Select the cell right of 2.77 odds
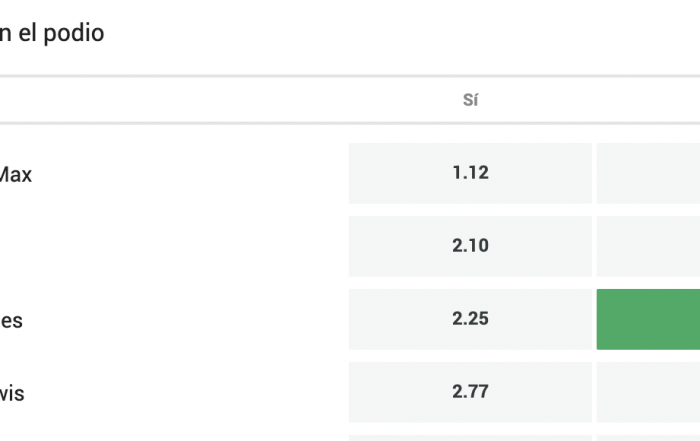This screenshot has height=441, width=700. click(x=648, y=392)
